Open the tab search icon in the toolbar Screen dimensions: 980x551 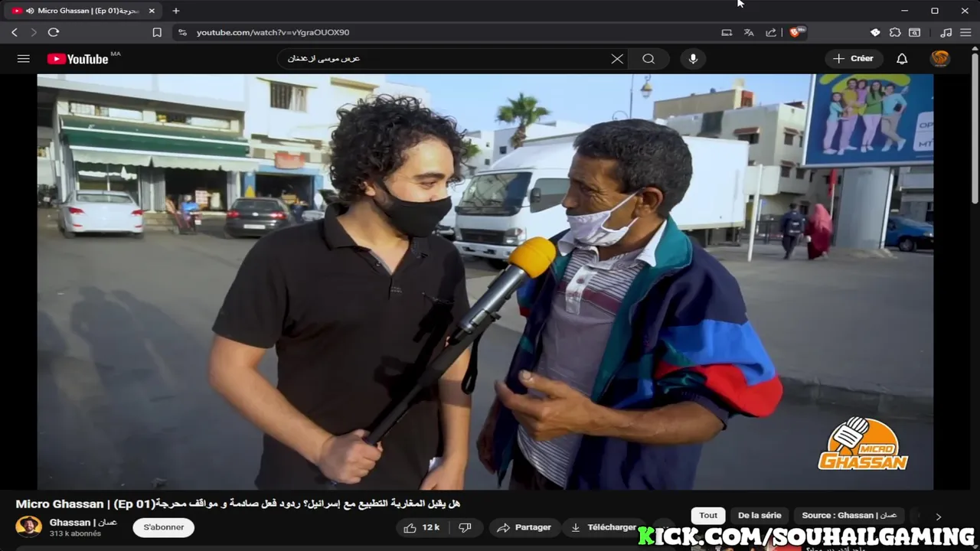(914, 32)
